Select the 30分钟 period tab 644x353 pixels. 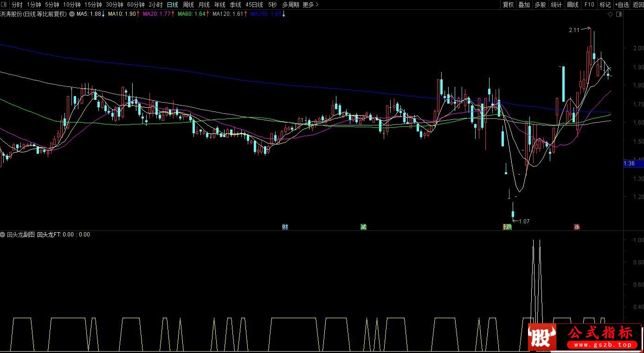pos(115,5)
